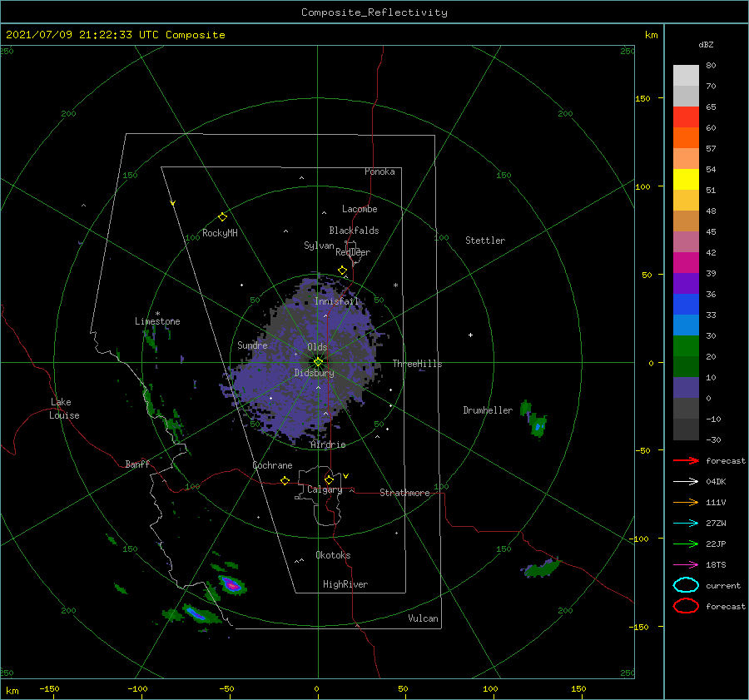This screenshot has height=700, width=749.
Task: Click the magenta-core storm cell southwest of Calgary
Action: (x=232, y=585)
